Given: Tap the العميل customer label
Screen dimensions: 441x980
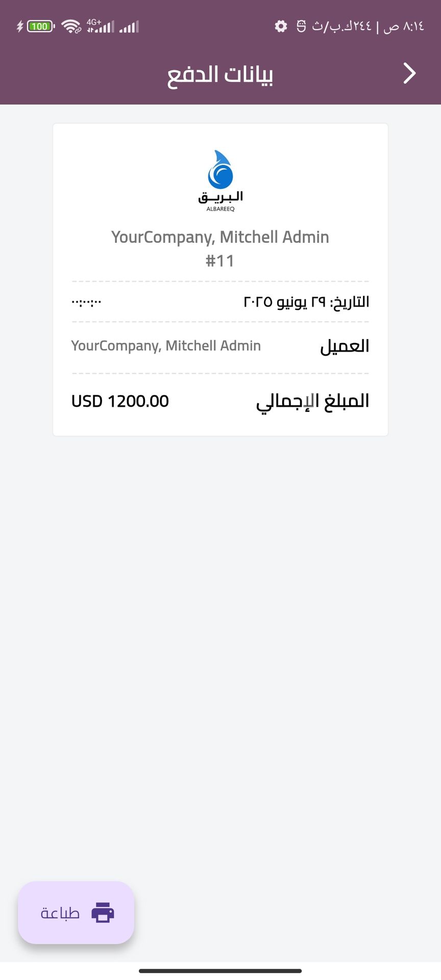Looking at the screenshot, I should pyautogui.click(x=345, y=346).
